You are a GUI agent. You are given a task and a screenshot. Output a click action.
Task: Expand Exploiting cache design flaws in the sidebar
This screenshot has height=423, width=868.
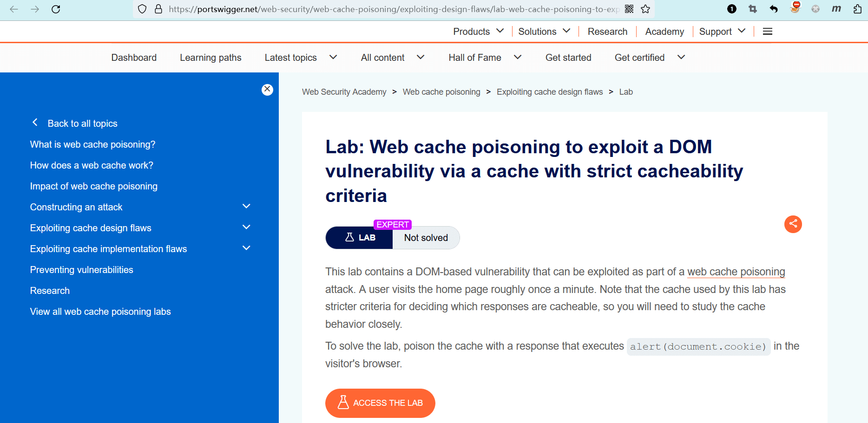(246, 228)
